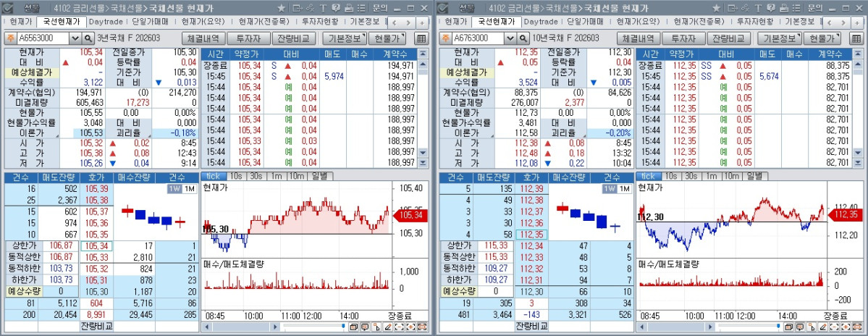Click the 잔량비교 button in the right window toolbar
Image resolution: width=868 pixels, height=336 pixels.
[729, 38]
